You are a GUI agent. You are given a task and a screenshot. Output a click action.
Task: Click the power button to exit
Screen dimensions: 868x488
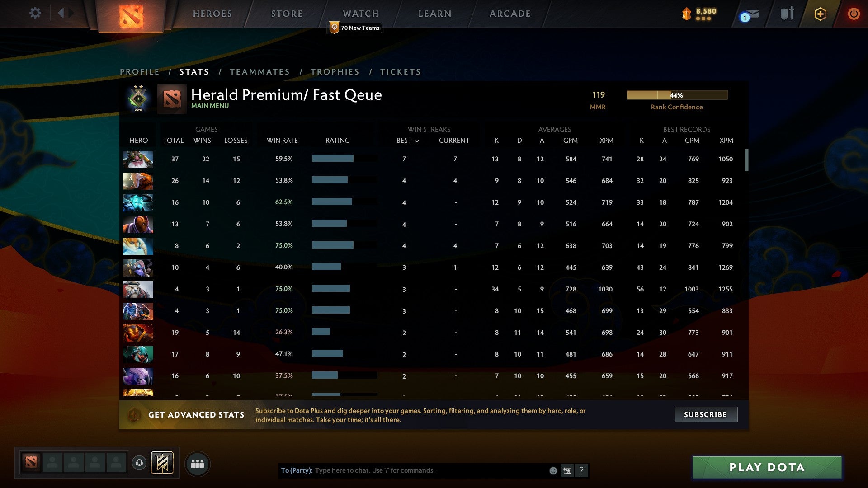[x=854, y=14]
